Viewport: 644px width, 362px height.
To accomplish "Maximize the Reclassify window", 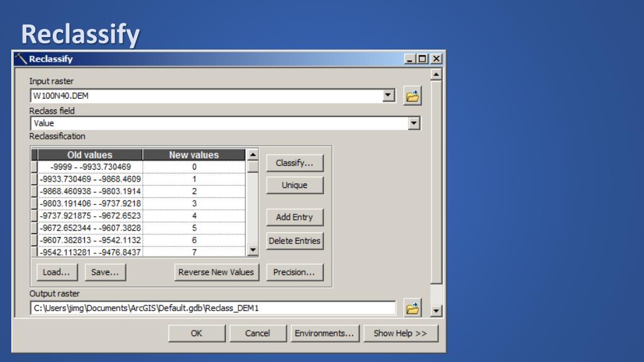I will pyautogui.click(x=422, y=59).
